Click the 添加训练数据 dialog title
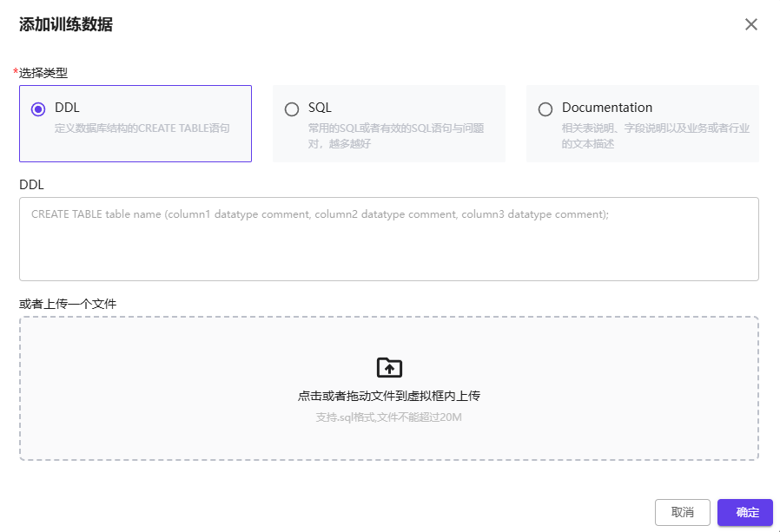The width and height of the screenshot is (780, 532). 66,24
